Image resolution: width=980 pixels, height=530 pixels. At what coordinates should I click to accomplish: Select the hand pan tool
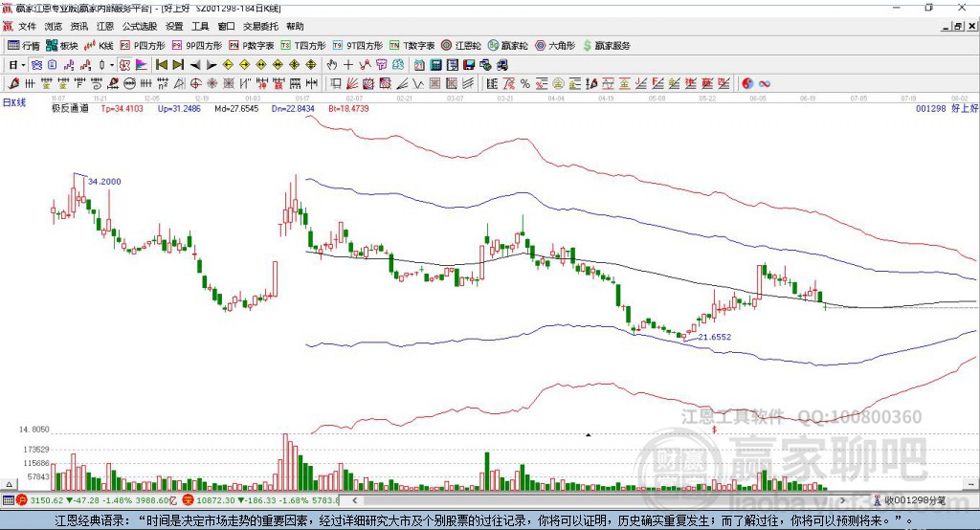click(x=332, y=65)
